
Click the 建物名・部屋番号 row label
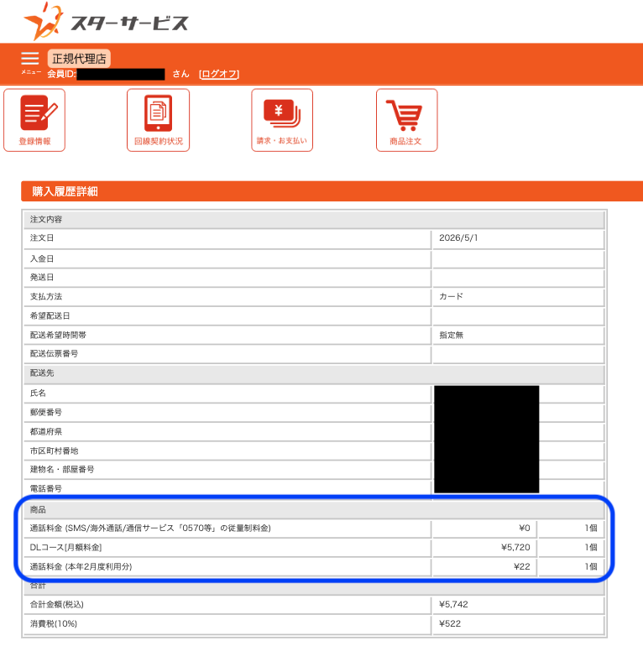62,469
